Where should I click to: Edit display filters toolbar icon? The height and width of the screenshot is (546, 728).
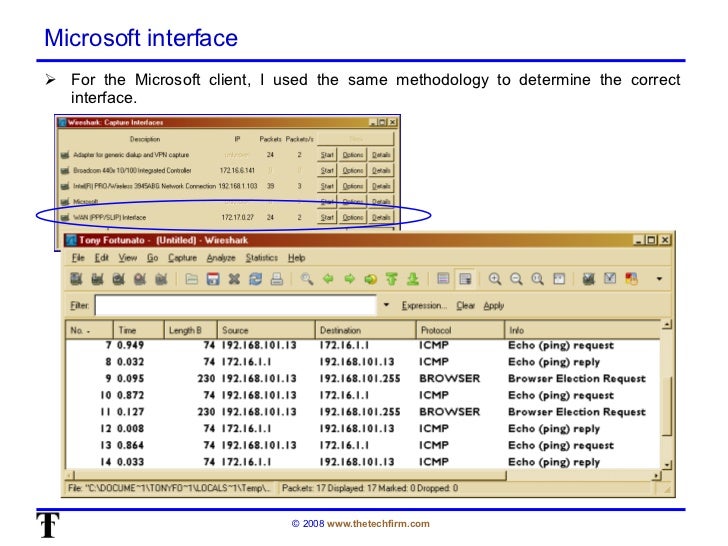pos(610,279)
